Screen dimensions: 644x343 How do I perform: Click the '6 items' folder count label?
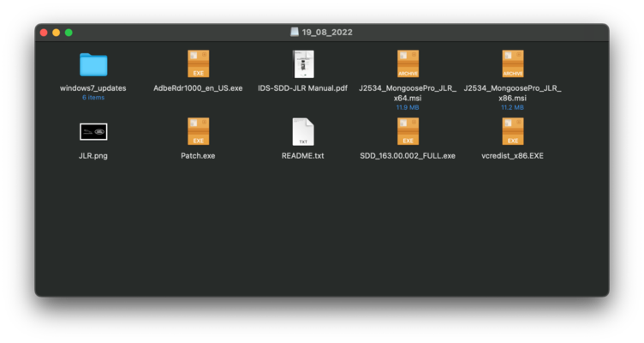click(x=93, y=98)
